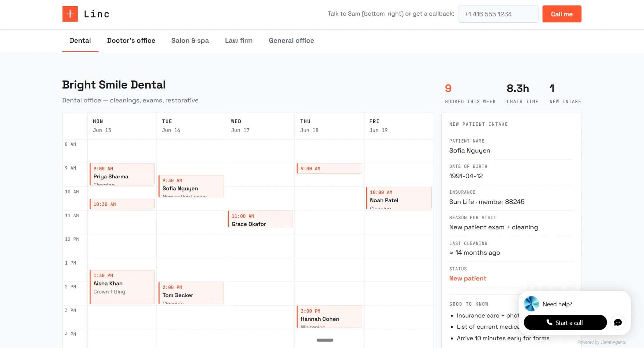Click the FRI Jun 19 column header
Image resolution: width=644 pixels, height=348 pixels.
point(399,126)
